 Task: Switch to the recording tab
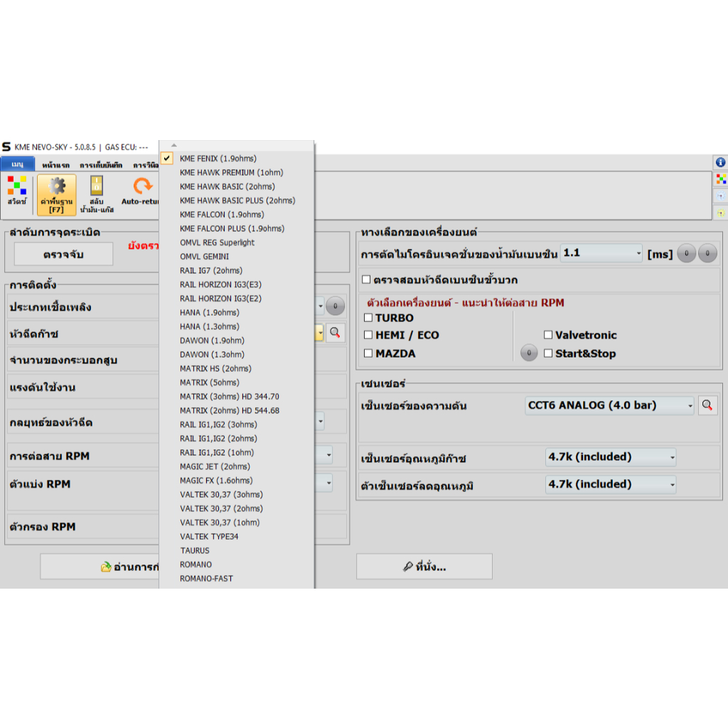(101, 165)
